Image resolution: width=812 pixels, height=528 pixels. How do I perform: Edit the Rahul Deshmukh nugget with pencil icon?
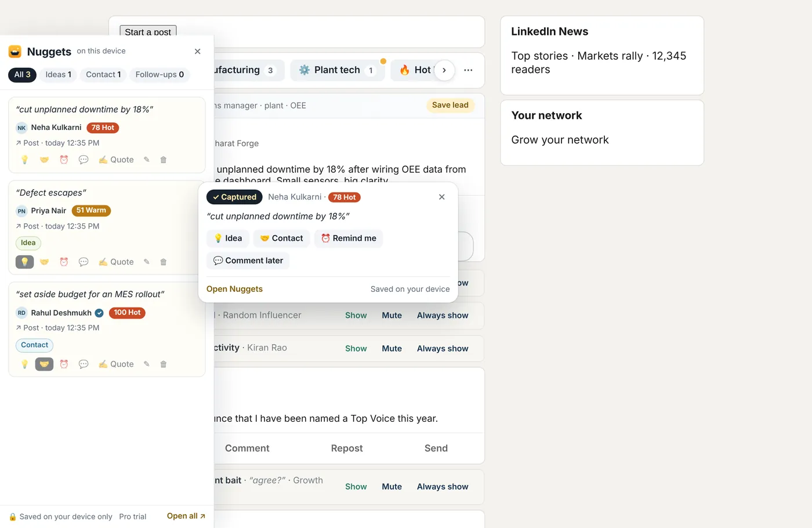pos(147,364)
